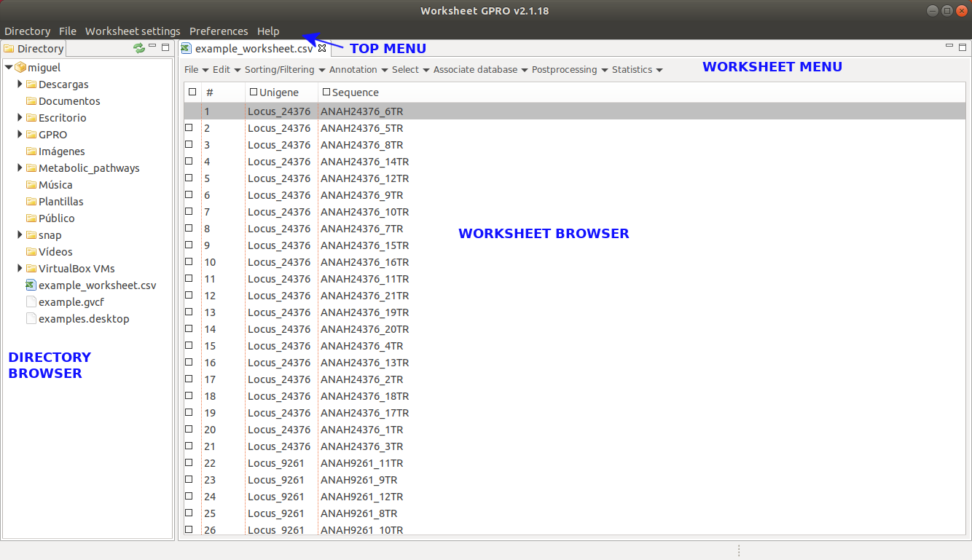Check the checkbox for row 5
The width and height of the screenshot is (972, 560).
click(x=189, y=178)
